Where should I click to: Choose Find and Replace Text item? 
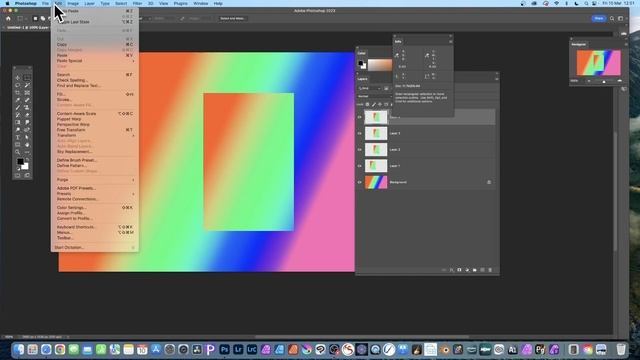click(95, 86)
